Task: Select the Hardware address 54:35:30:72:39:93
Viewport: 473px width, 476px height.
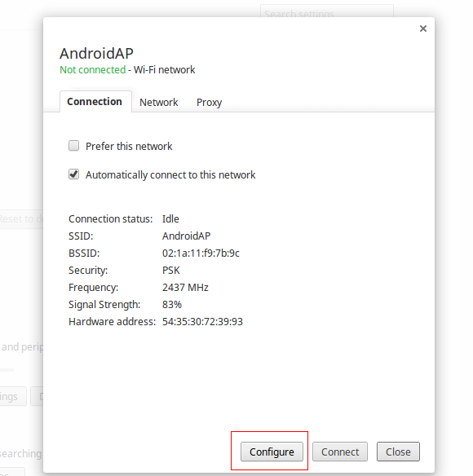Action: coord(202,321)
